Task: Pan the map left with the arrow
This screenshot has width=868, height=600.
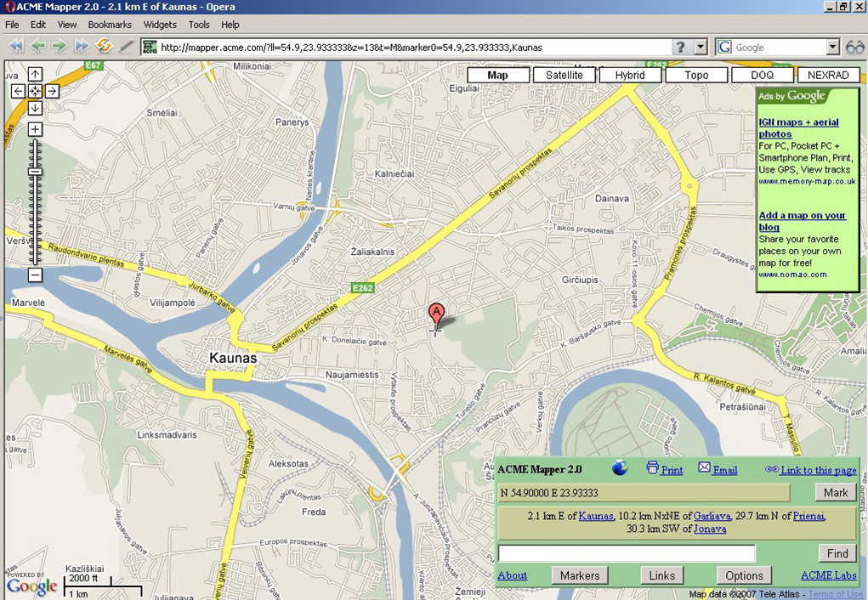Action: (x=18, y=91)
